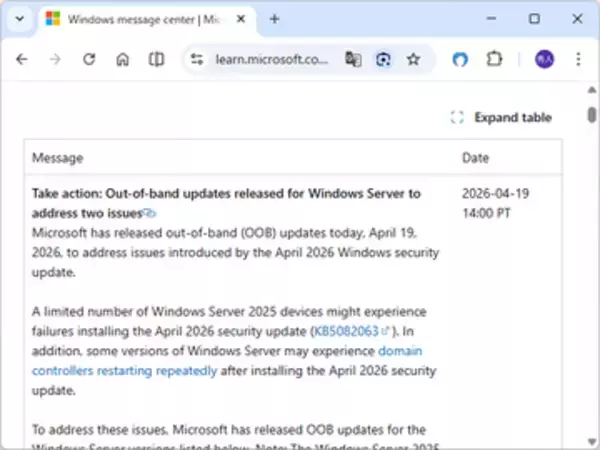This screenshot has height=450, width=600.
Task: Open the tab search dropdown arrow
Action: pyautogui.click(x=20, y=18)
